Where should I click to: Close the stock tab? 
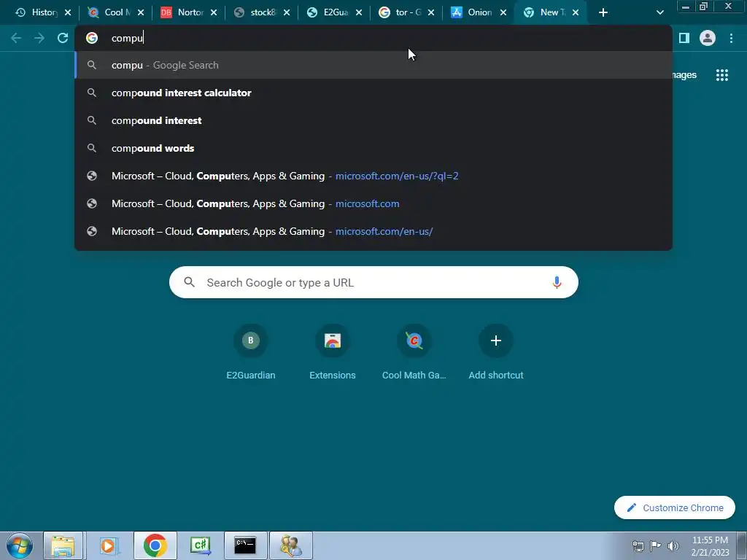[x=286, y=13]
